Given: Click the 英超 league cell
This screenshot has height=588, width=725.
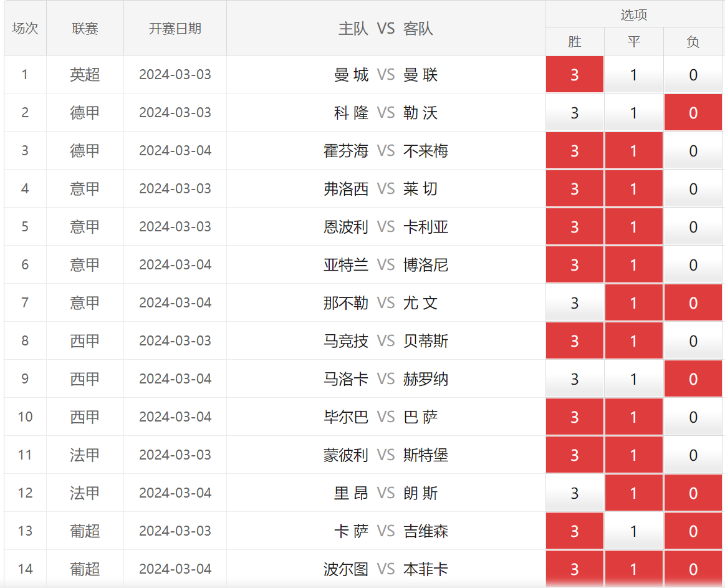Looking at the screenshot, I should (x=85, y=74).
